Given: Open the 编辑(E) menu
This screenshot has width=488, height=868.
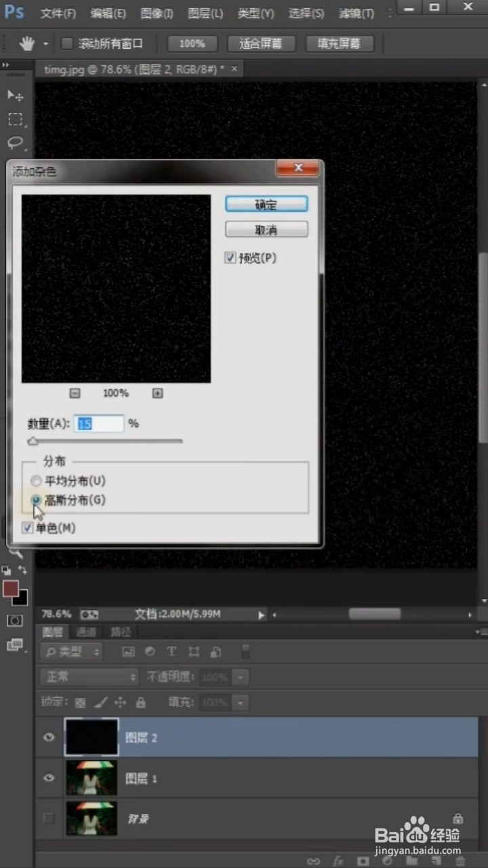Looking at the screenshot, I should click(x=108, y=14).
